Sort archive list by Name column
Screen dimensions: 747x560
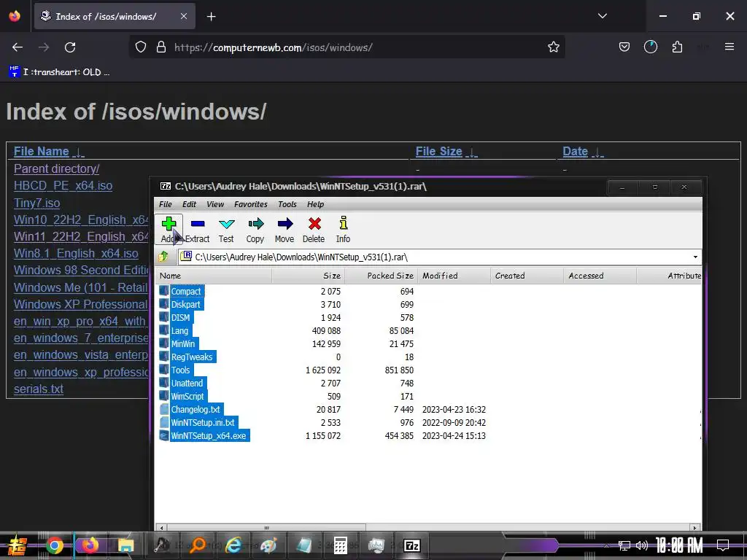click(x=214, y=276)
